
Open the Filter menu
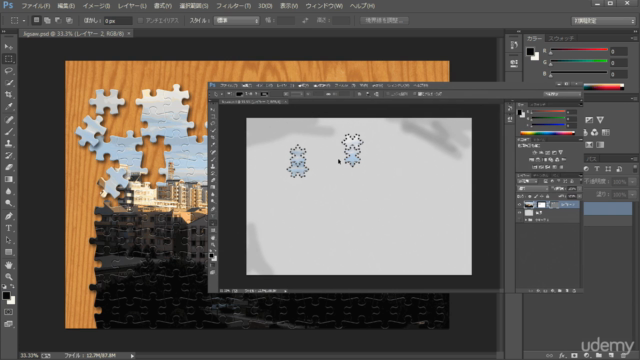click(233, 6)
